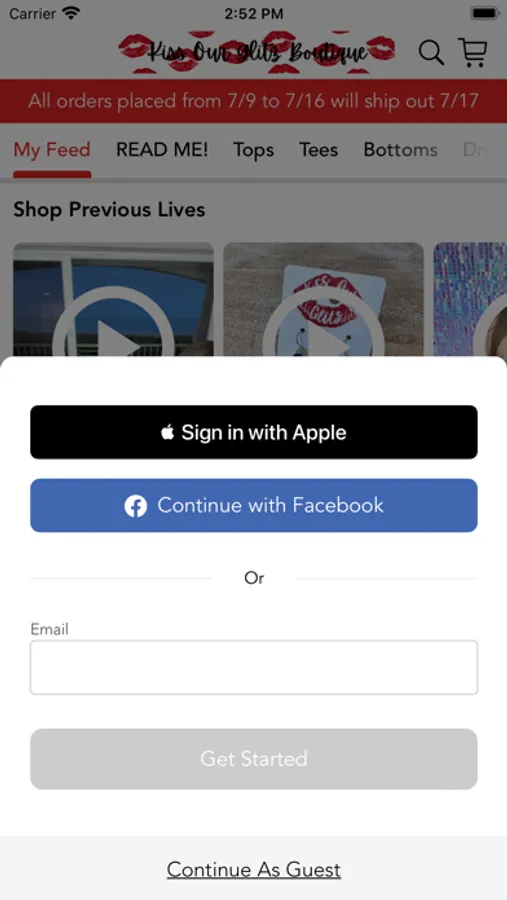The image size is (507, 900).
Task: Go to the Tees tab
Action: tap(319, 150)
